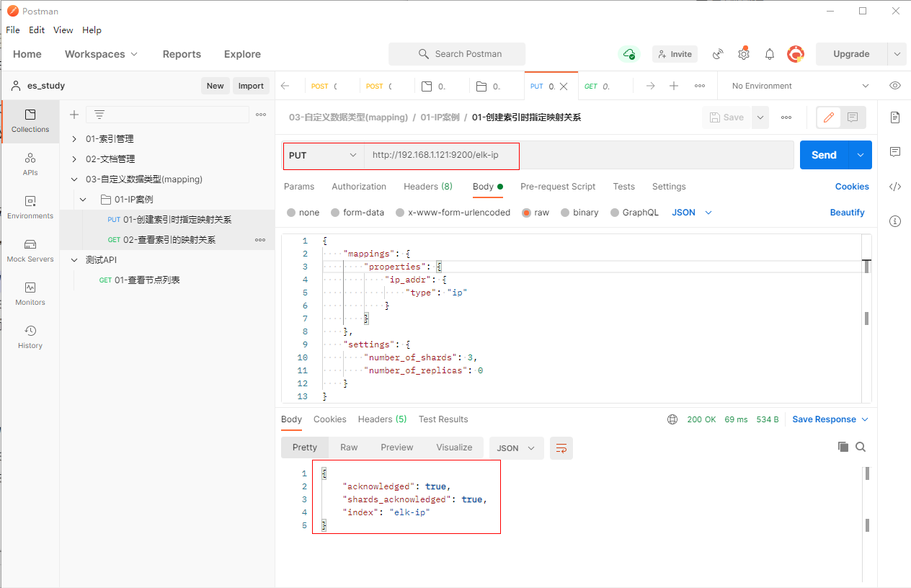Open the environment quick look eye icon
Image resolution: width=911 pixels, height=588 pixels.
895,86
